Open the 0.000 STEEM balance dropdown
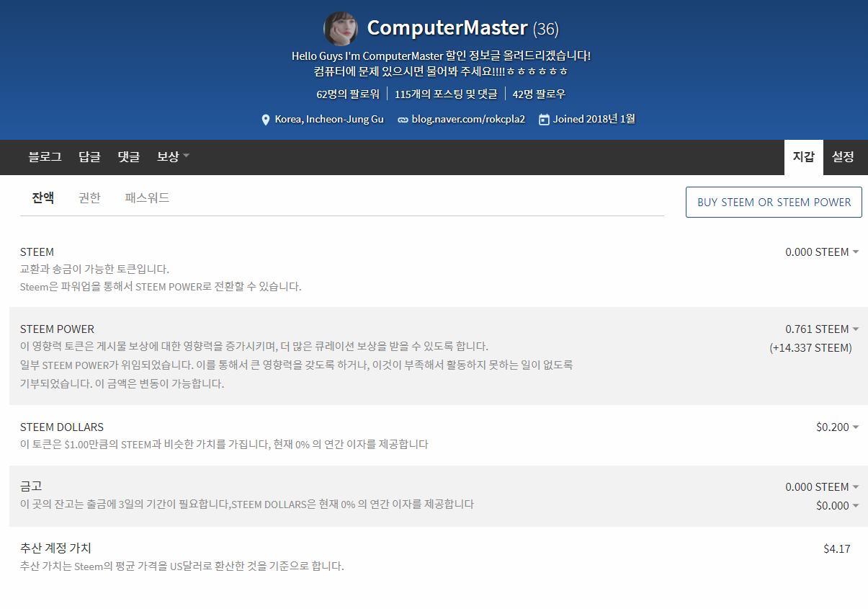 pos(822,252)
